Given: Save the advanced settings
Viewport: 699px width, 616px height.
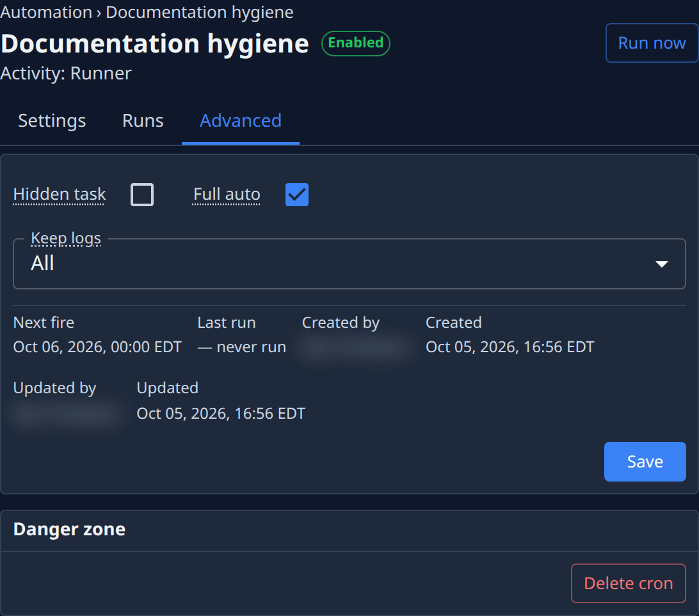Looking at the screenshot, I should 645,462.
